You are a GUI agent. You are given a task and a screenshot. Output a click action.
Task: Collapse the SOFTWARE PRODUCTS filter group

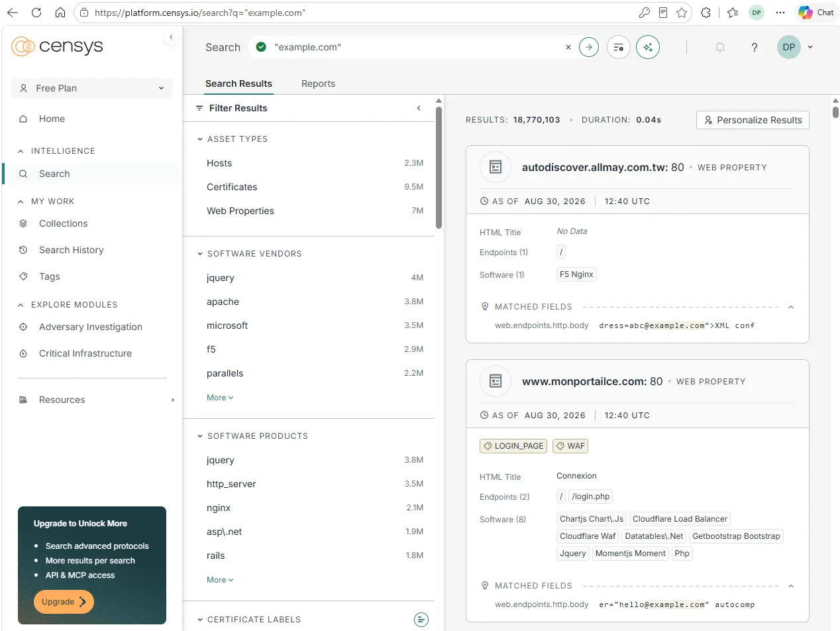coord(200,436)
